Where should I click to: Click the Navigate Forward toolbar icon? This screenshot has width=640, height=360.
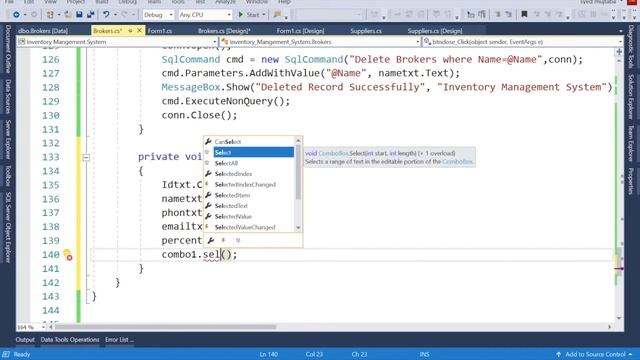(33, 15)
